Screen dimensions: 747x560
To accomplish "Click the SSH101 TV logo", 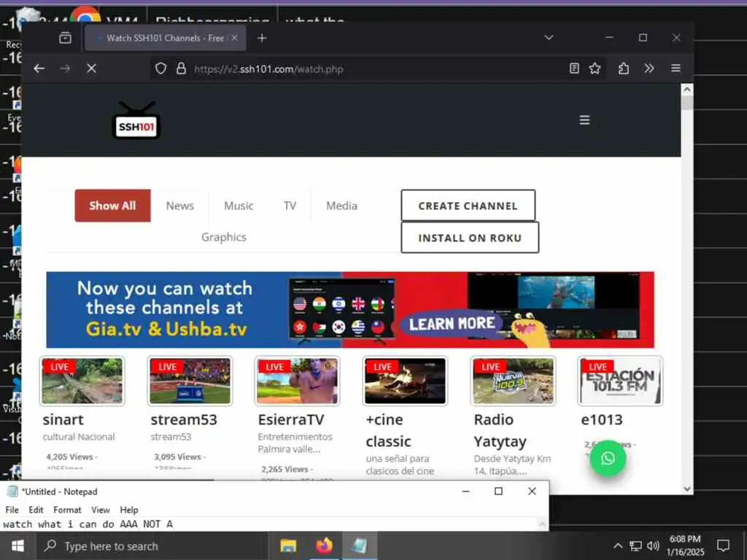I will [x=136, y=120].
